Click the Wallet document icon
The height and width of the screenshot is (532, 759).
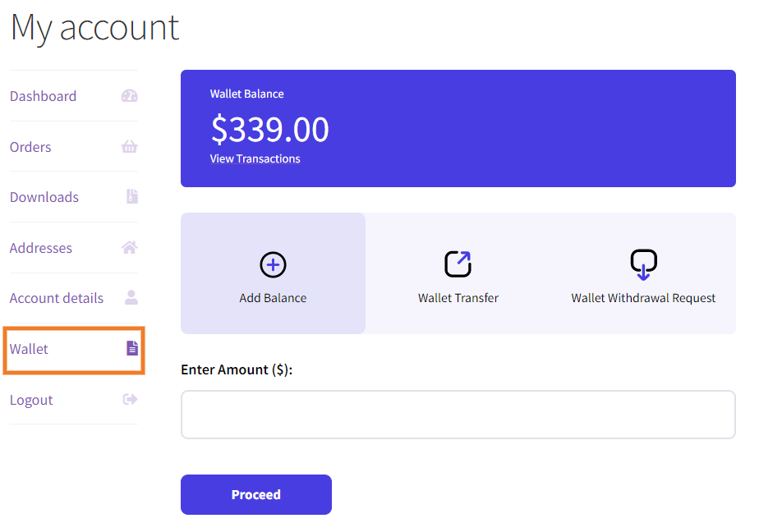click(131, 349)
